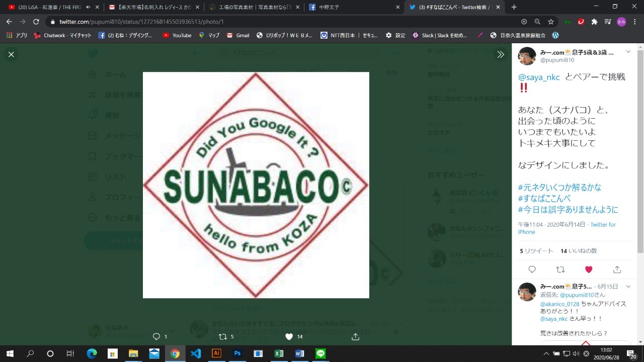Retweet using the sidebar retweet icon

(x=560, y=269)
